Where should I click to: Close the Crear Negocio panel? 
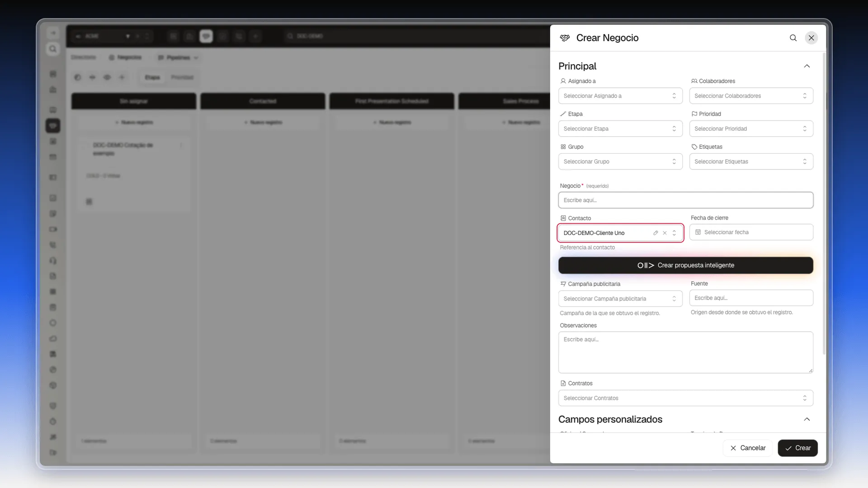[x=811, y=38]
